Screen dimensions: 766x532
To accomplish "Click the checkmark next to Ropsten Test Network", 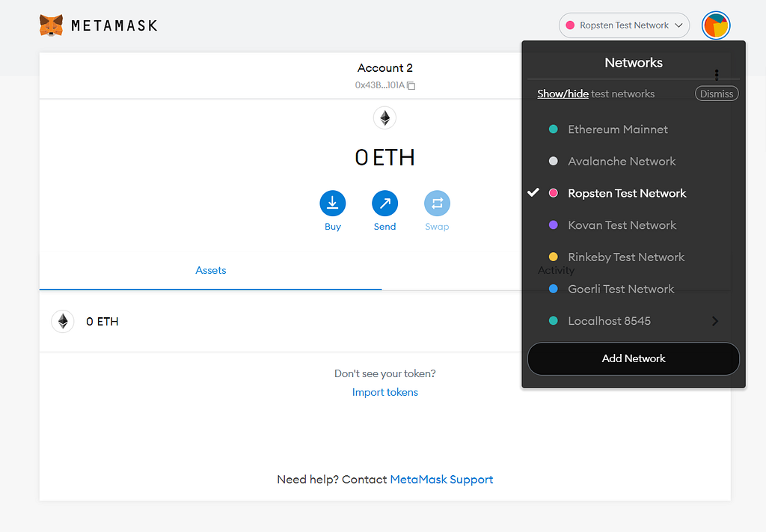I will [533, 192].
